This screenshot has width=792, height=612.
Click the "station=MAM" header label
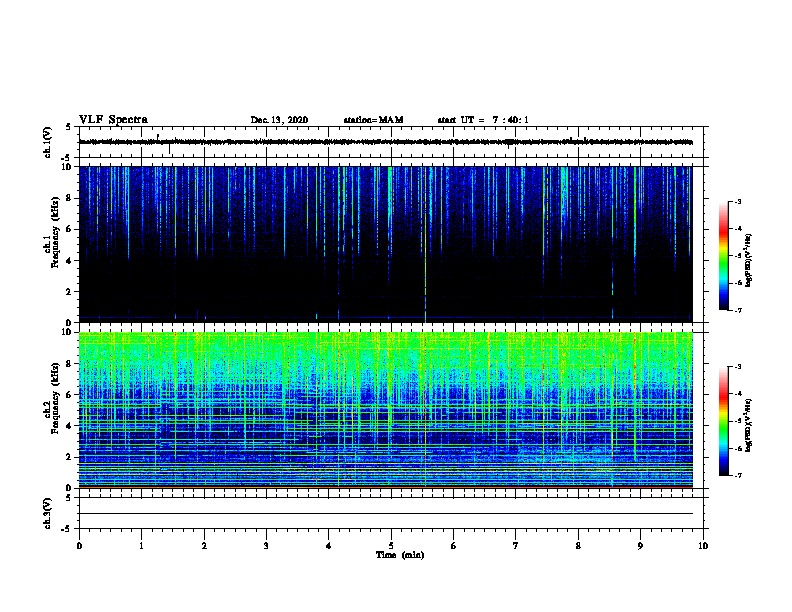coord(373,120)
